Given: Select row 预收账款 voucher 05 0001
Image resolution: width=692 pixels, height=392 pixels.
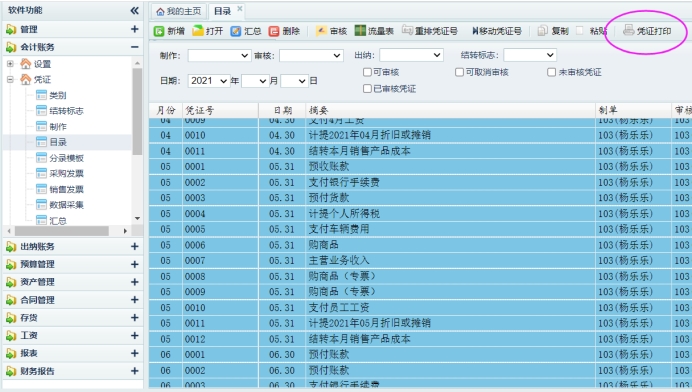Looking at the screenshot, I should 420,166.
